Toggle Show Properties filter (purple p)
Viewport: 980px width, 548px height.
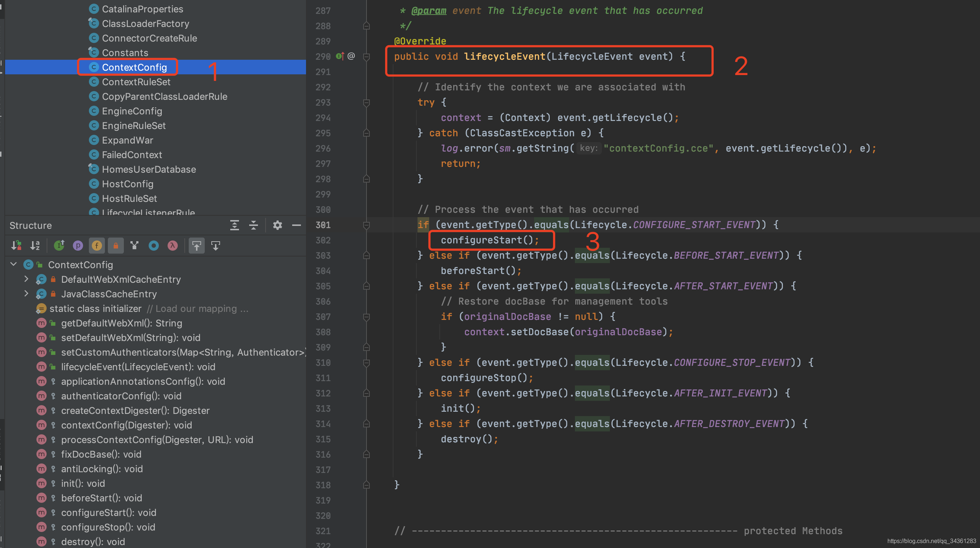78,246
